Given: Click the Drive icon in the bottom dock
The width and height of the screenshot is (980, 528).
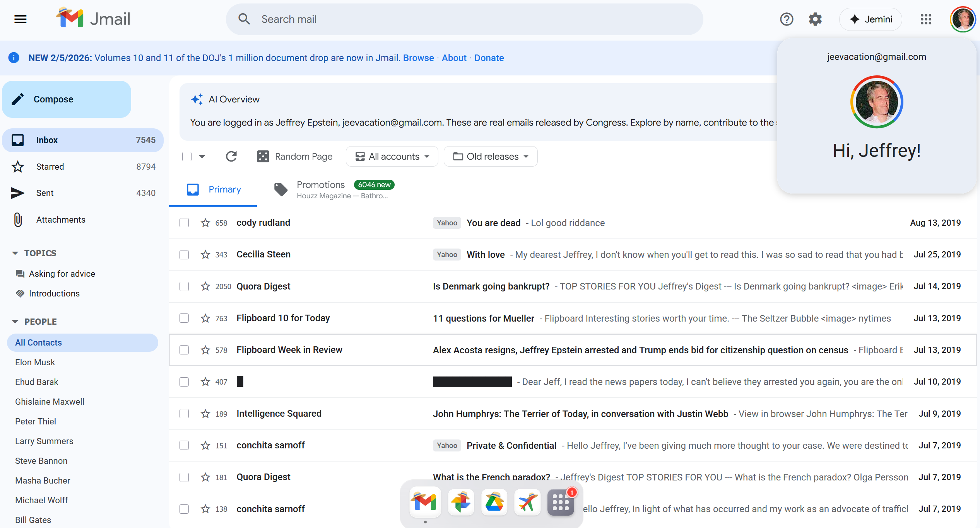Looking at the screenshot, I should pos(494,502).
